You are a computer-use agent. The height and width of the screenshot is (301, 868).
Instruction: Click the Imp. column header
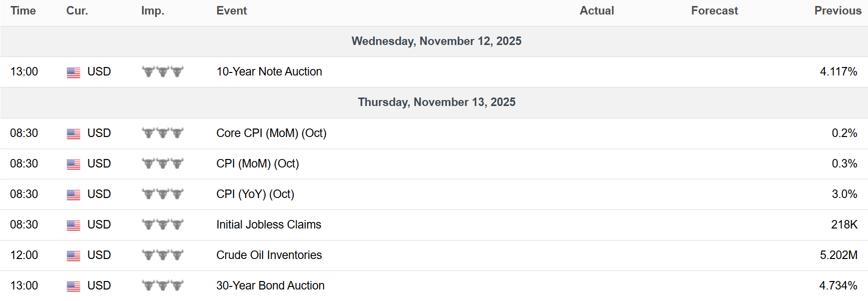(153, 10)
